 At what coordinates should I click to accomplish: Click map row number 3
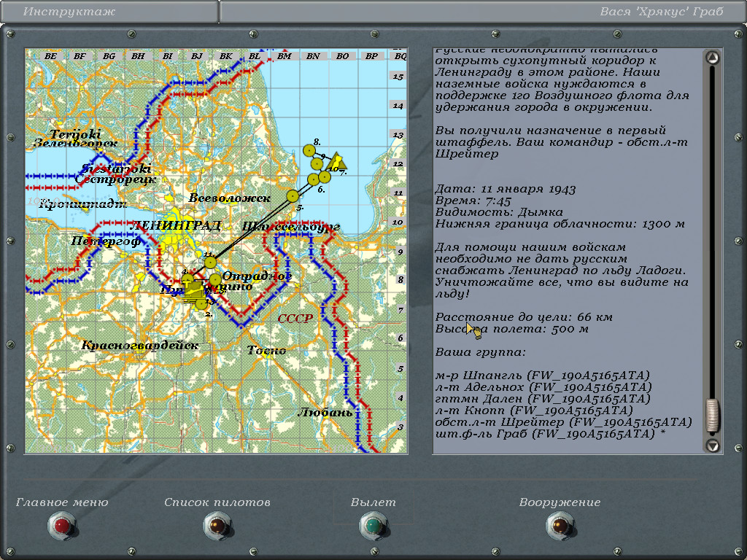pyautogui.click(x=400, y=427)
